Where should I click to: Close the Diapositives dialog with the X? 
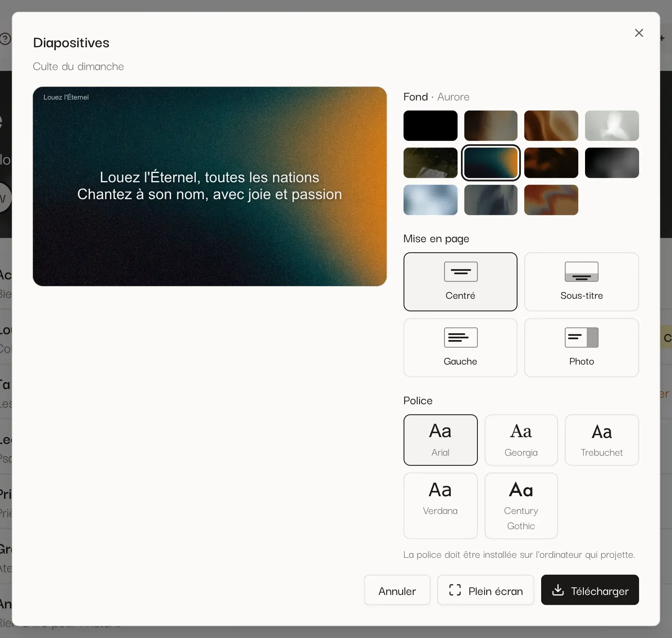pyautogui.click(x=639, y=33)
